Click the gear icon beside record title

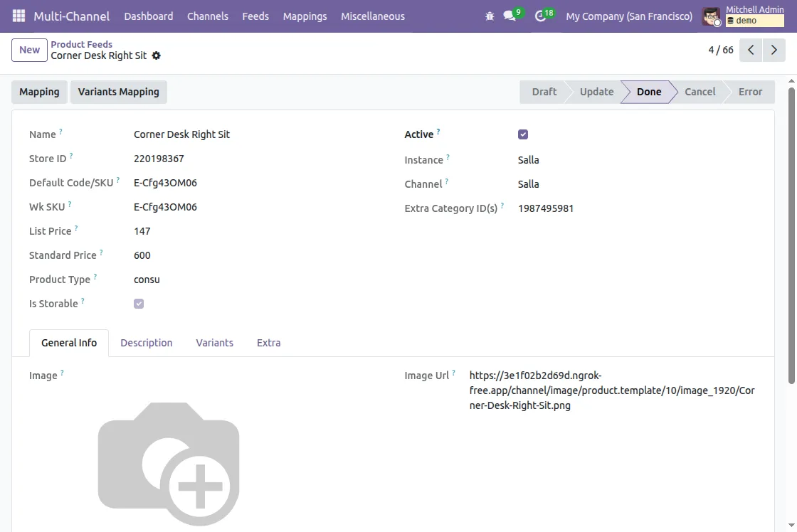click(x=157, y=55)
